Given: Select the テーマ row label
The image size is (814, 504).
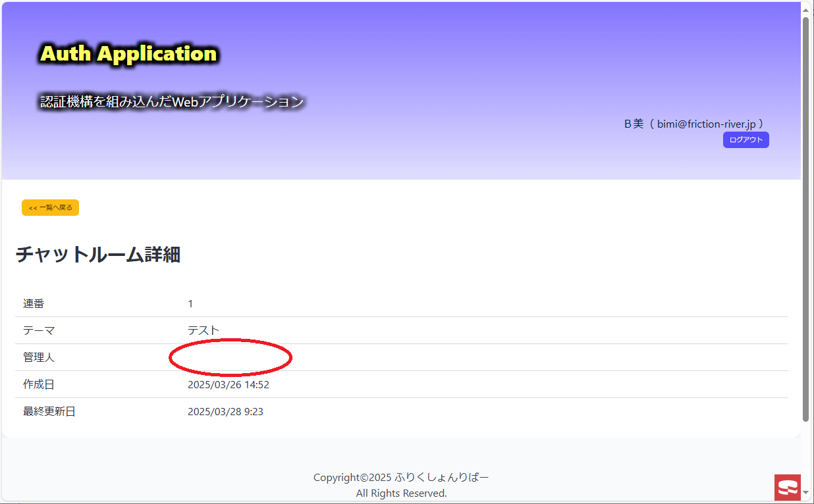Looking at the screenshot, I should coord(39,330).
